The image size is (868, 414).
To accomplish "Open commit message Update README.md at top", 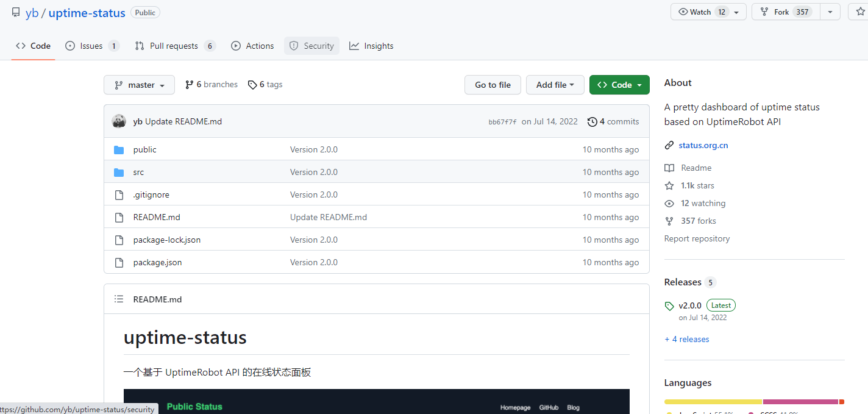I will pos(183,121).
